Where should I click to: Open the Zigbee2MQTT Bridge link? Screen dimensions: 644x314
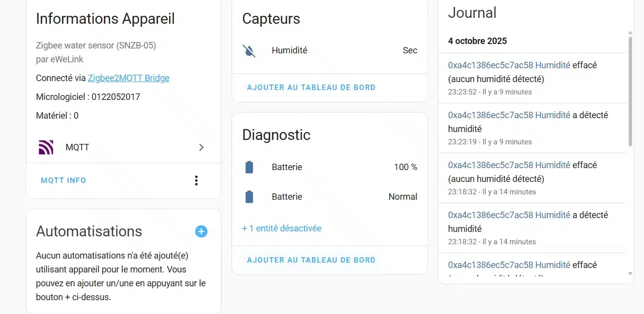point(129,78)
